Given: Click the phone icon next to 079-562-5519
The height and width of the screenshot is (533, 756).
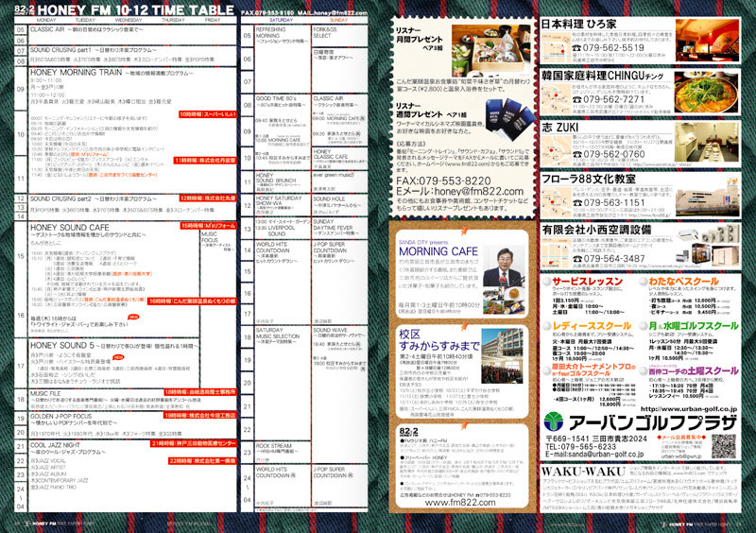Looking at the screenshot, I should tap(576, 48).
